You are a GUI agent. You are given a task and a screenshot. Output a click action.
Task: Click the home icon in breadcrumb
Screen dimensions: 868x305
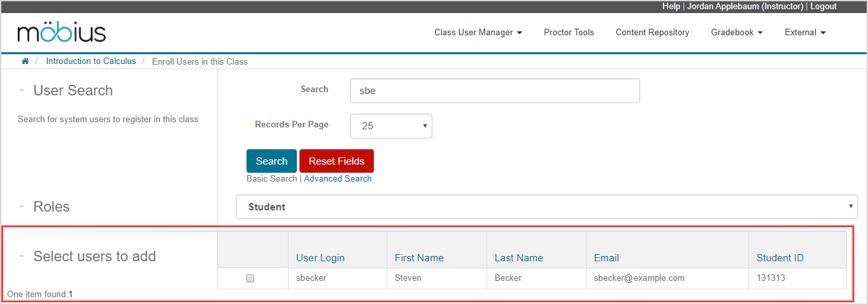pyautogui.click(x=25, y=61)
